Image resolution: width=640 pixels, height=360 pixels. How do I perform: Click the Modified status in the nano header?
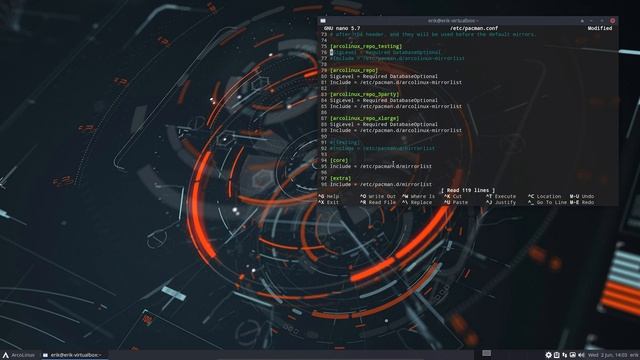600,28
